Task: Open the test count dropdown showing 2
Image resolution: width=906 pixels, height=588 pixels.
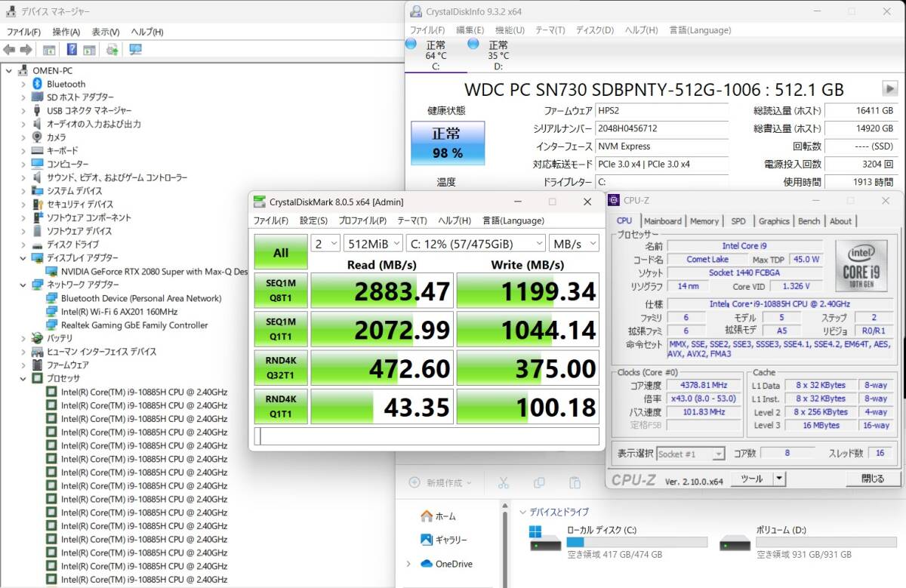Action: [325, 243]
